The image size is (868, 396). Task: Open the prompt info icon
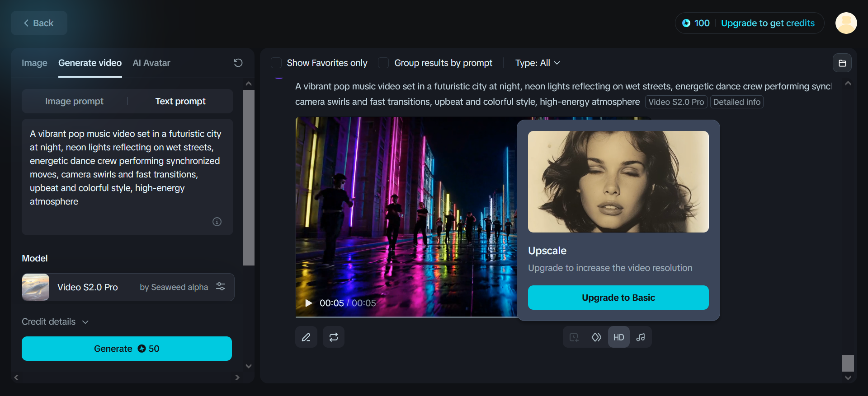(x=217, y=222)
